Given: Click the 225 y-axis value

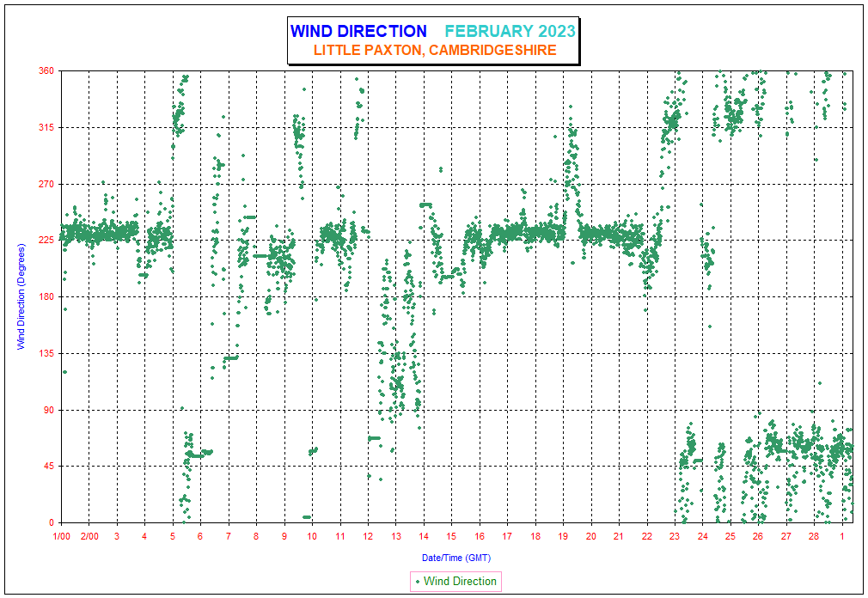Looking at the screenshot, I should click(46, 240).
